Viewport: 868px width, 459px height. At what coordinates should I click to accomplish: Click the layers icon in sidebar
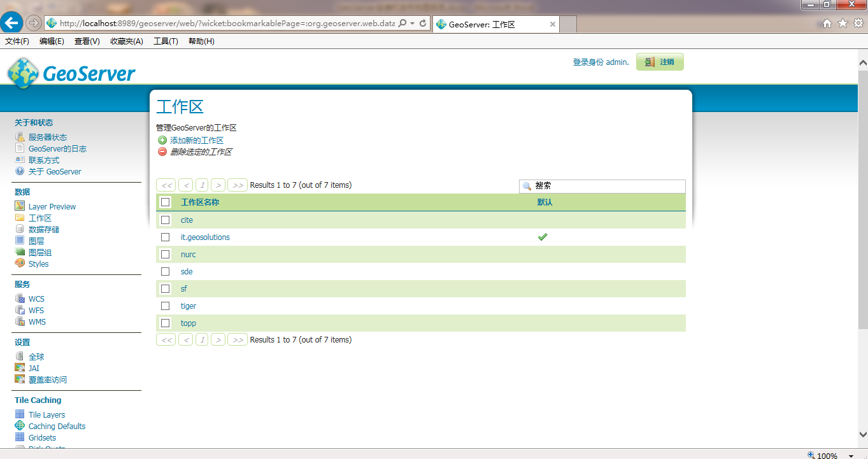pyautogui.click(x=20, y=241)
